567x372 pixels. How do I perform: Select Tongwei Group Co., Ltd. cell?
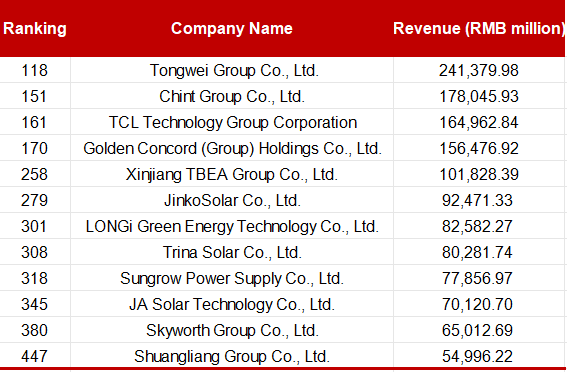232,70
